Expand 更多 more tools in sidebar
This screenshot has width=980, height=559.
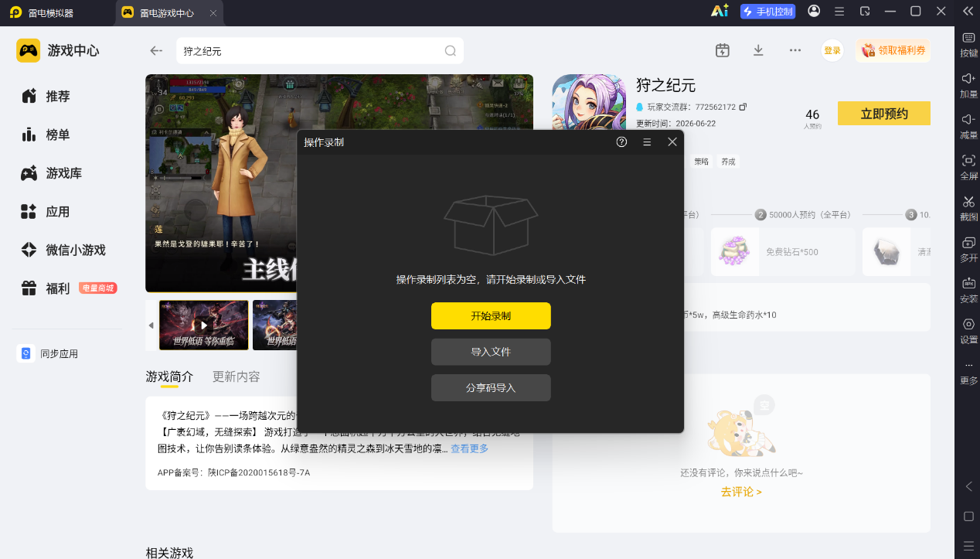(x=968, y=373)
